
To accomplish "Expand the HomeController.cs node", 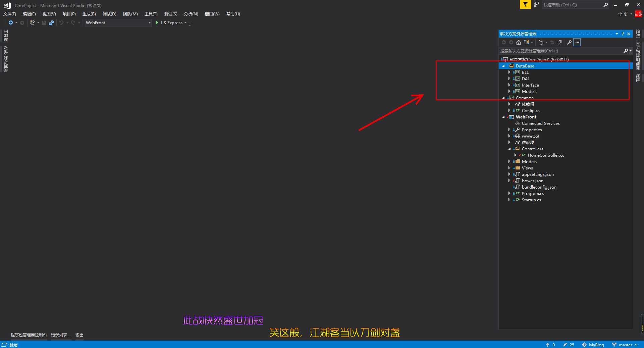I will [x=515, y=155].
